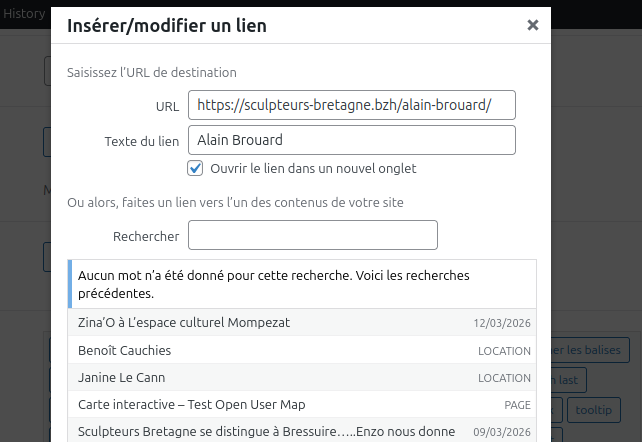Click the 'Insérer/modifier un lien' dialog title
This screenshot has width=642, height=442.
[x=167, y=26]
